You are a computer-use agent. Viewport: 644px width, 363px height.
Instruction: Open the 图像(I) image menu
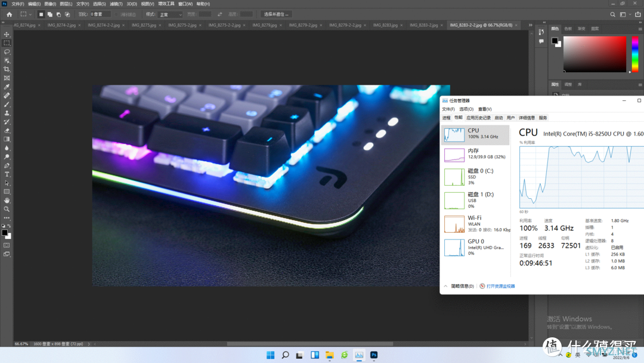point(50,4)
